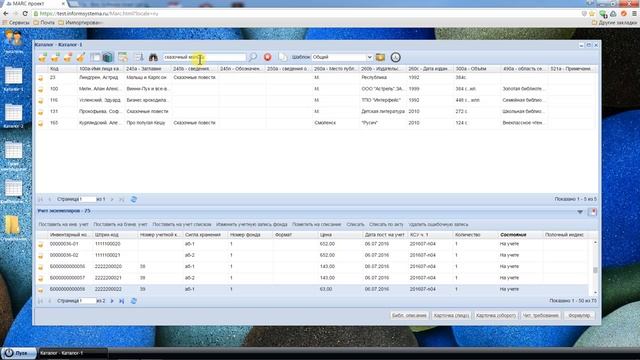Click Каталог - Каталог-1 taskbar item
The height and width of the screenshot is (360, 640).
point(73,353)
